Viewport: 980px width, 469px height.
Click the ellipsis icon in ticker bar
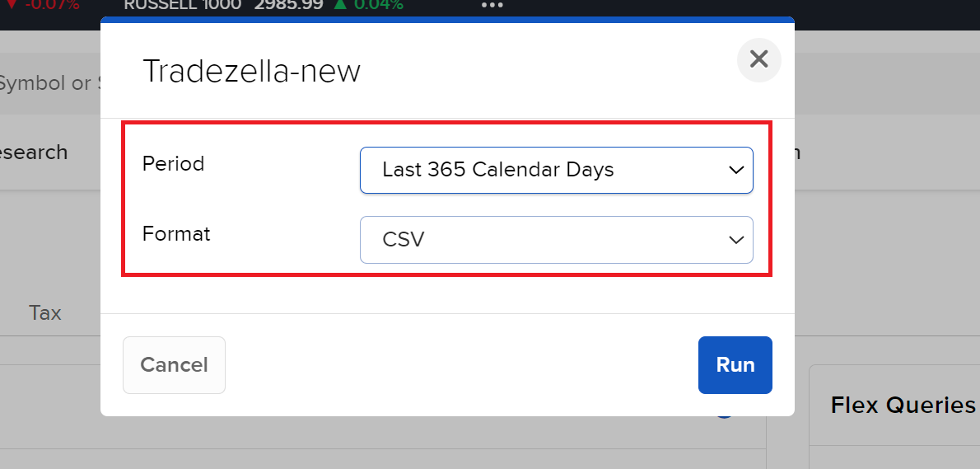coord(492,6)
